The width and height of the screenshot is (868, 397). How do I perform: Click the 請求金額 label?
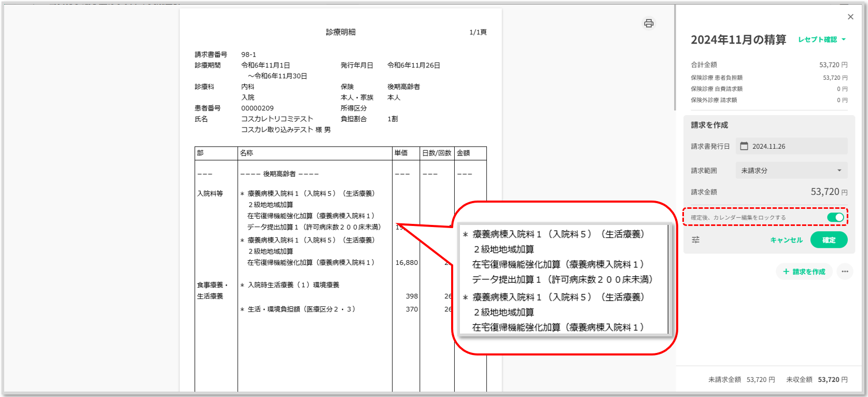(x=704, y=192)
